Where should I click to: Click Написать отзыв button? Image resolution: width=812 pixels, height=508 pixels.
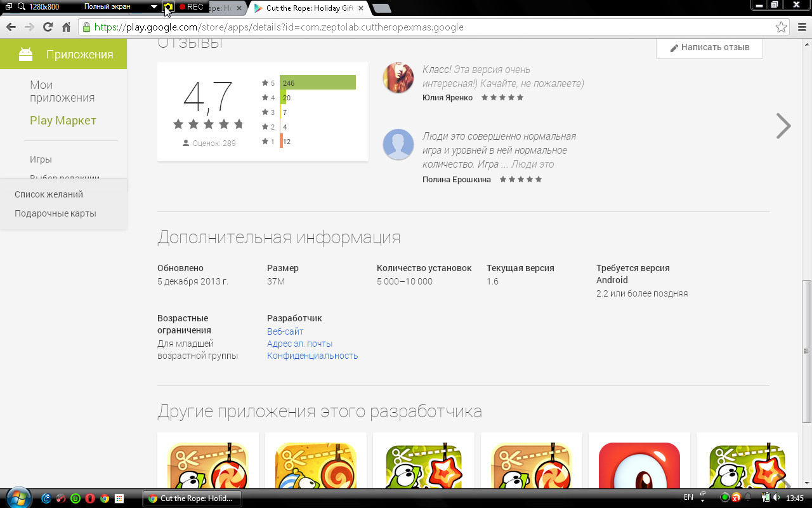709,47
